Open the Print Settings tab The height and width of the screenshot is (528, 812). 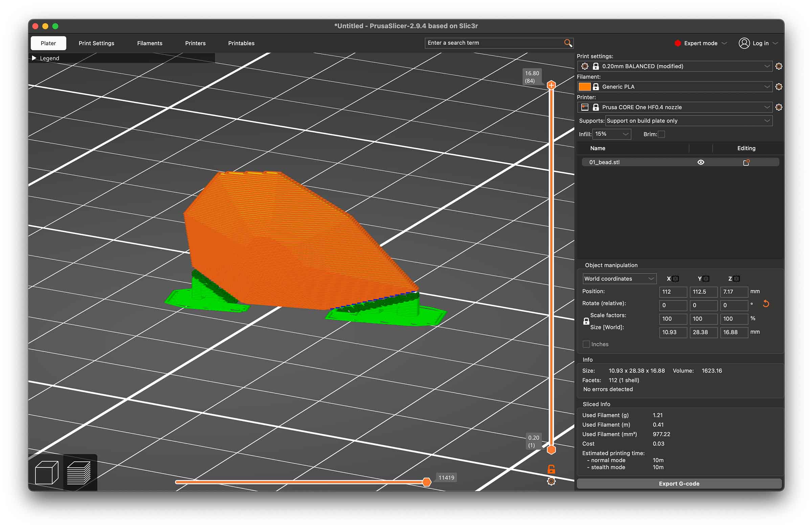(96, 43)
